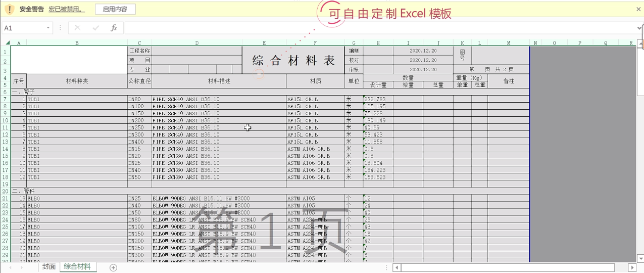Select the 工程名称 label cell

tap(139, 51)
